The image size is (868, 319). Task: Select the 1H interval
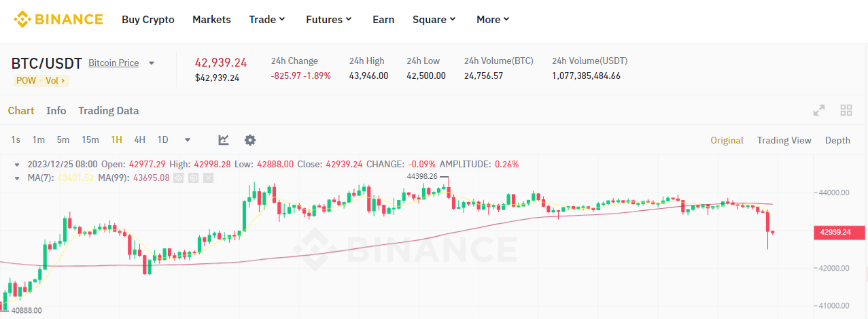(117, 140)
